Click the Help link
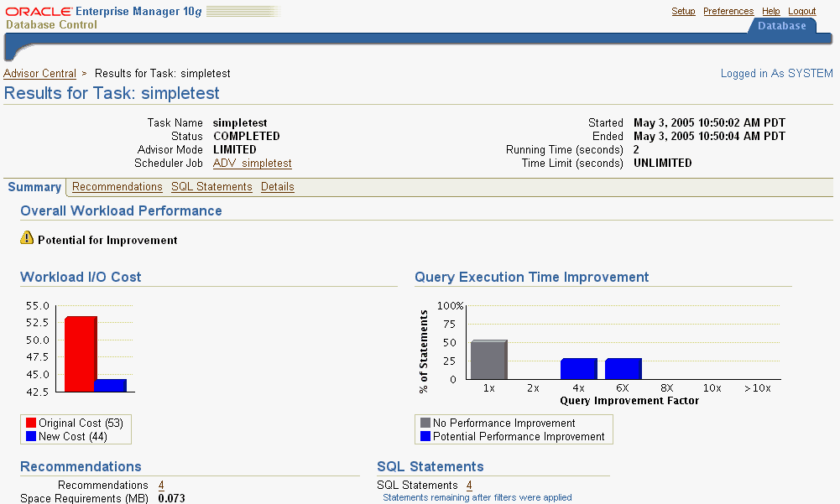Image resolution: width=840 pixels, height=504 pixels. pyautogui.click(x=770, y=11)
